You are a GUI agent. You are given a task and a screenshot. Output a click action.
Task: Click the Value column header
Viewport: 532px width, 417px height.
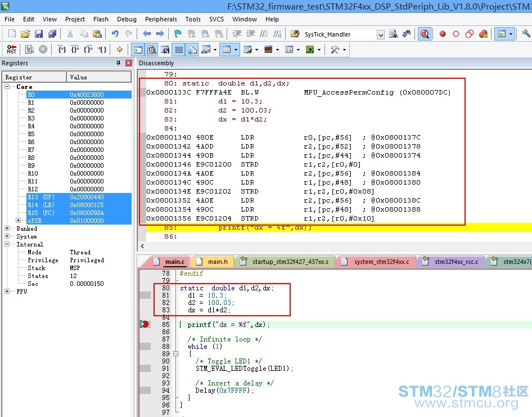click(x=99, y=77)
